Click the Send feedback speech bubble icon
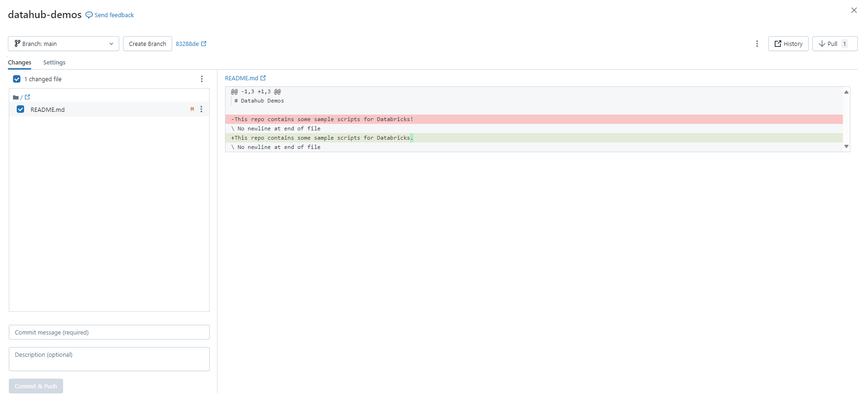 89,15
